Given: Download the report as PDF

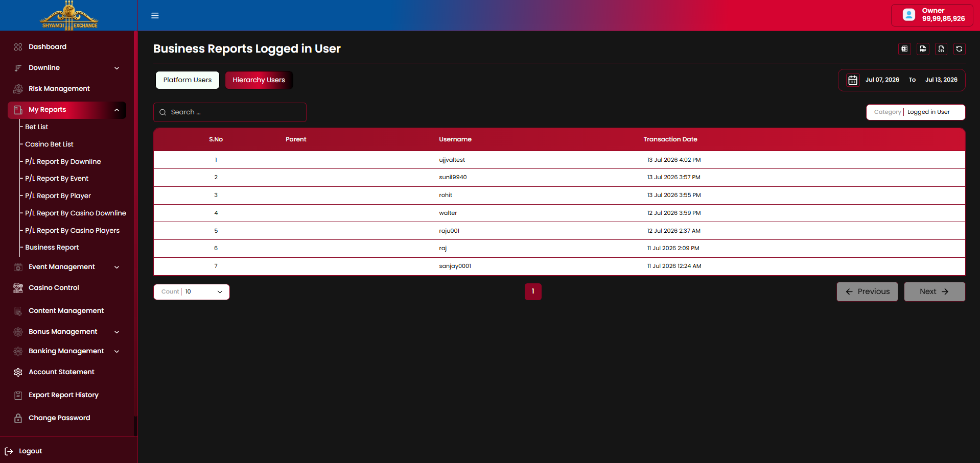Looking at the screenshot, I should click(923, 49).
